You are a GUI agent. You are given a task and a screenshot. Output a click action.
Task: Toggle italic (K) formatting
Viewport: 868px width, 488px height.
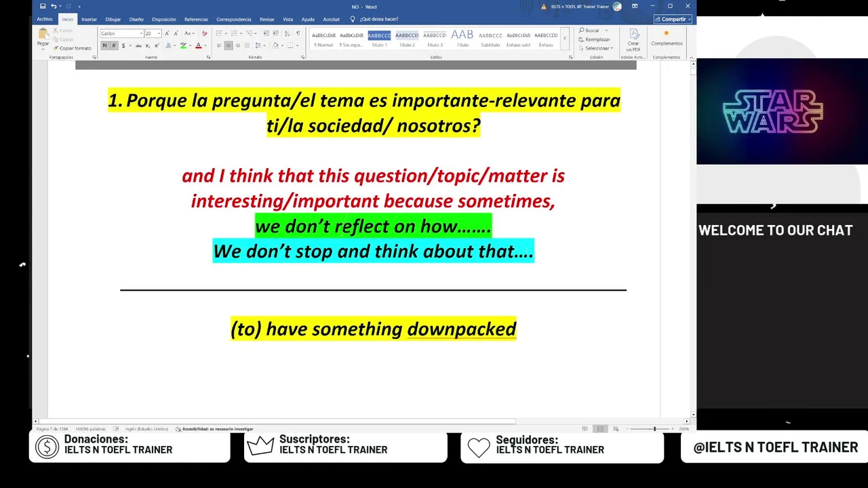point(114,45)
